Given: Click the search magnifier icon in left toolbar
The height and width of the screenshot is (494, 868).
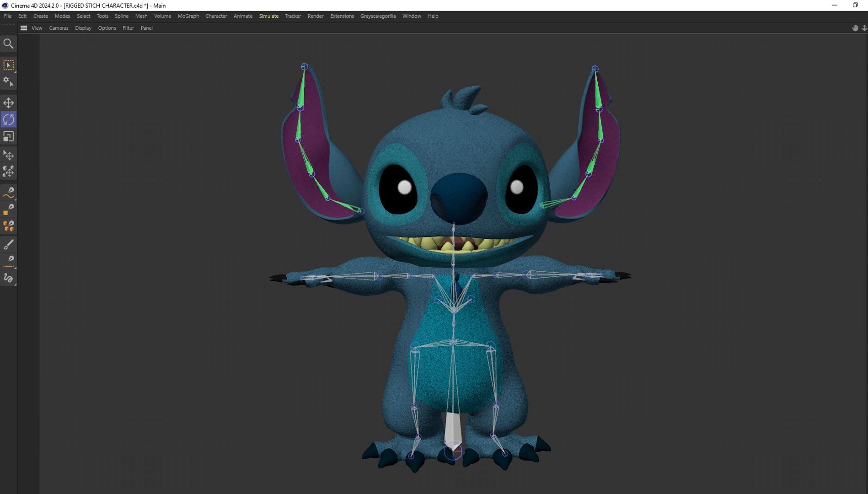Looking at the screenshot, I should pos(8,44).
